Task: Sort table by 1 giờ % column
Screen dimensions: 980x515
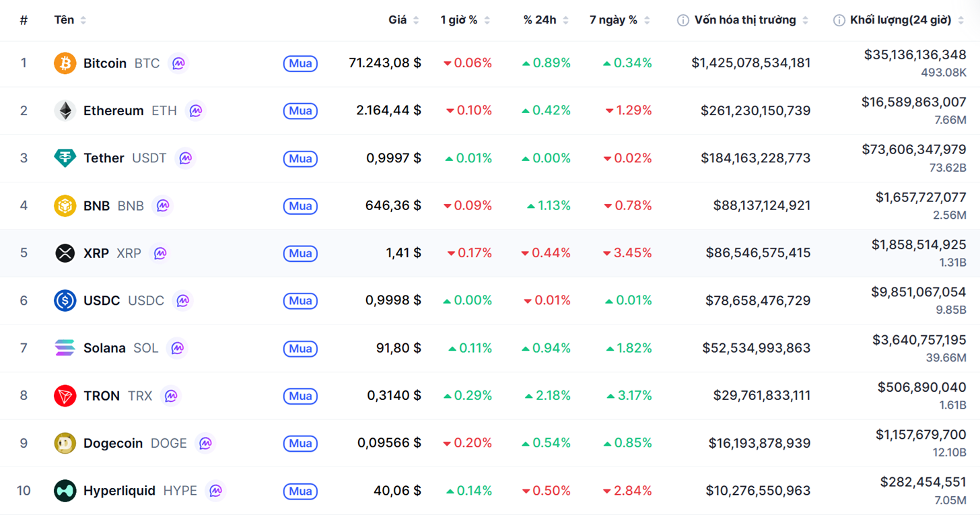Action: point(465,20)
